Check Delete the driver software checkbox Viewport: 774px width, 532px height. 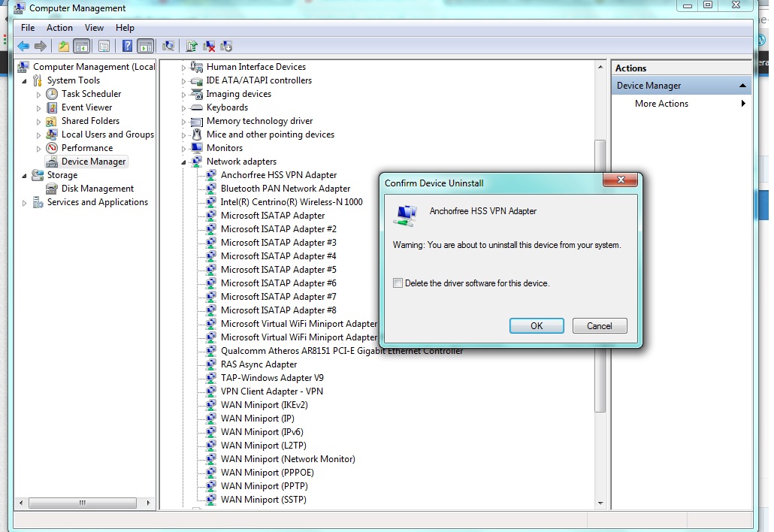coord(398,283)
